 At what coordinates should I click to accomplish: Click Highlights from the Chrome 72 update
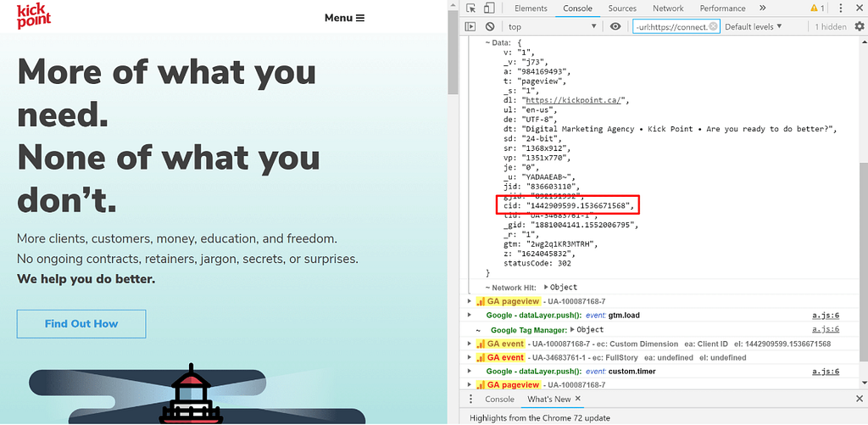[540, 418]
